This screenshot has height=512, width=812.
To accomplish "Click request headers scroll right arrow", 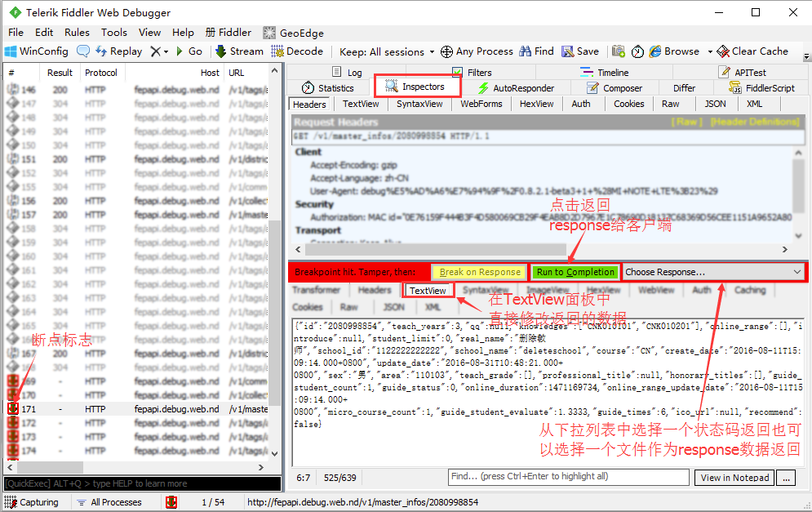I will (785, 249).
